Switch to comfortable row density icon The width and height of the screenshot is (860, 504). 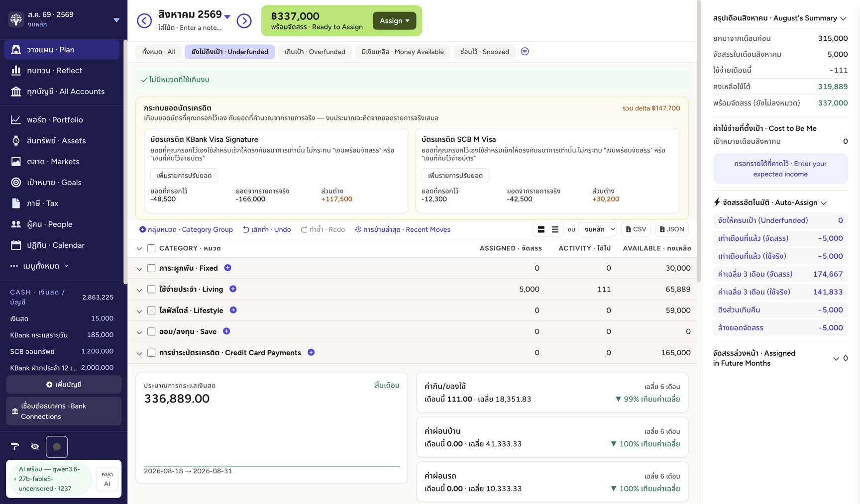click(541, 229)
